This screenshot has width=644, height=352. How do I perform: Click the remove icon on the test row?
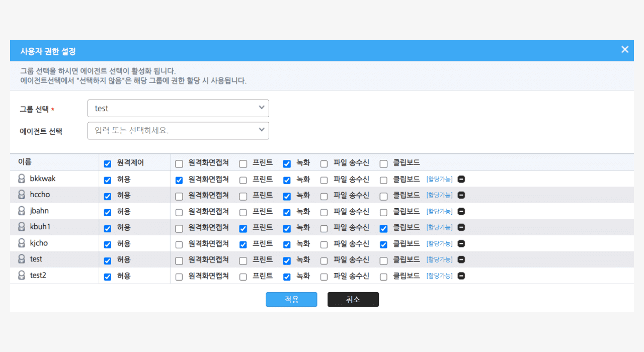coord(461,259)
